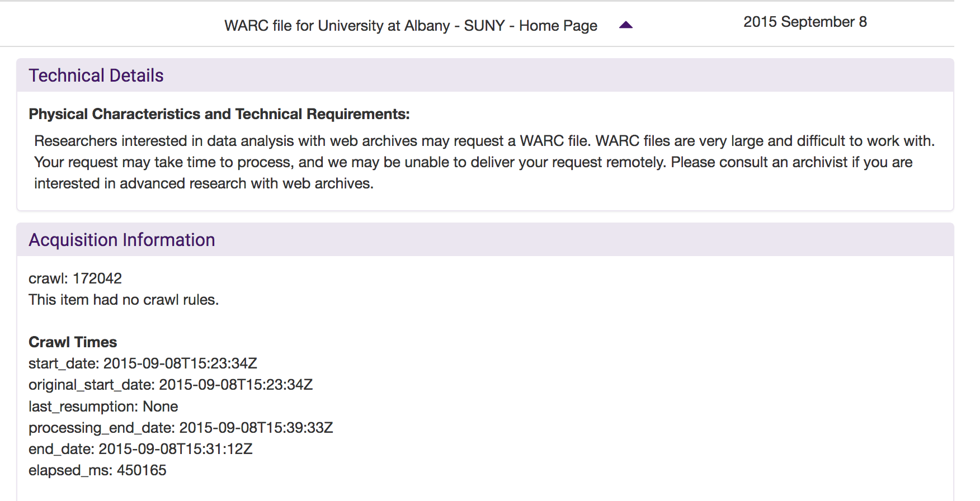Click the word None after last_resumption
980x501 pixels.
tap(161, 407)
